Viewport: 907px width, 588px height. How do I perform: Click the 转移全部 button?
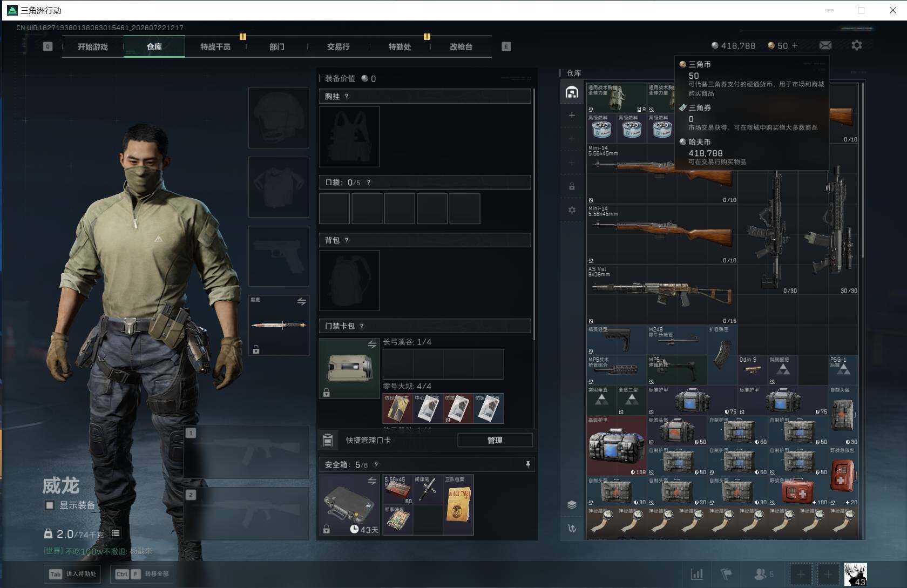[x=143, y=574]
